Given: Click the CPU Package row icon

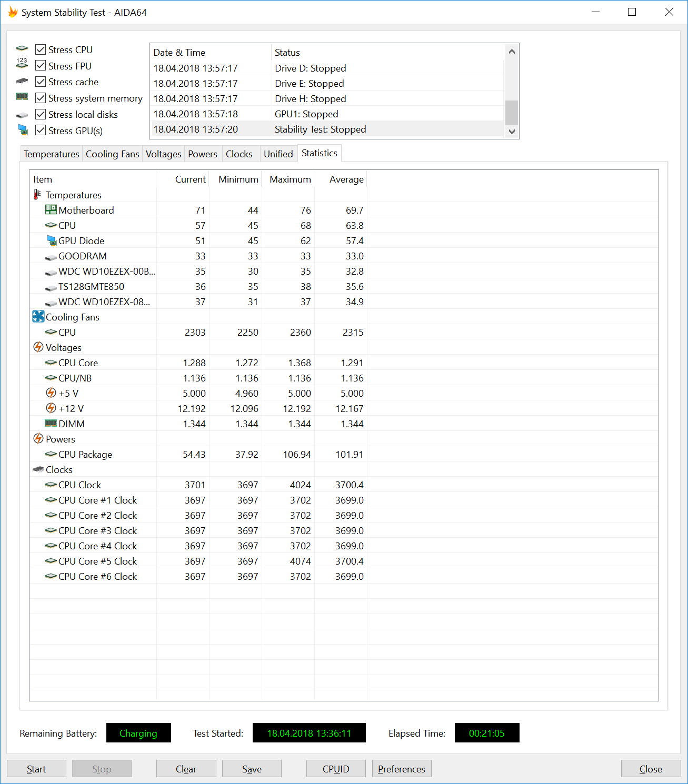Looking at the screenshot, I should tap(51, 454).
